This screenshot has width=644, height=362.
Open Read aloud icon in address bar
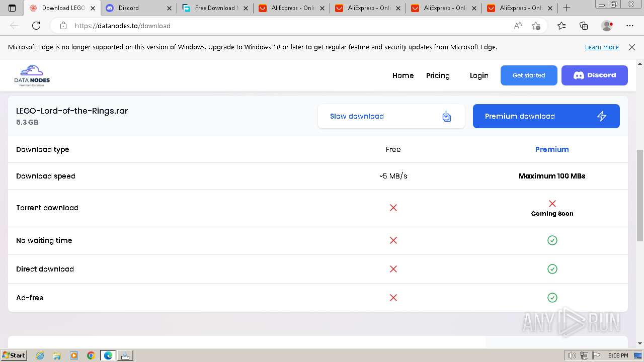pyautogui.click(x=518, y=26)
